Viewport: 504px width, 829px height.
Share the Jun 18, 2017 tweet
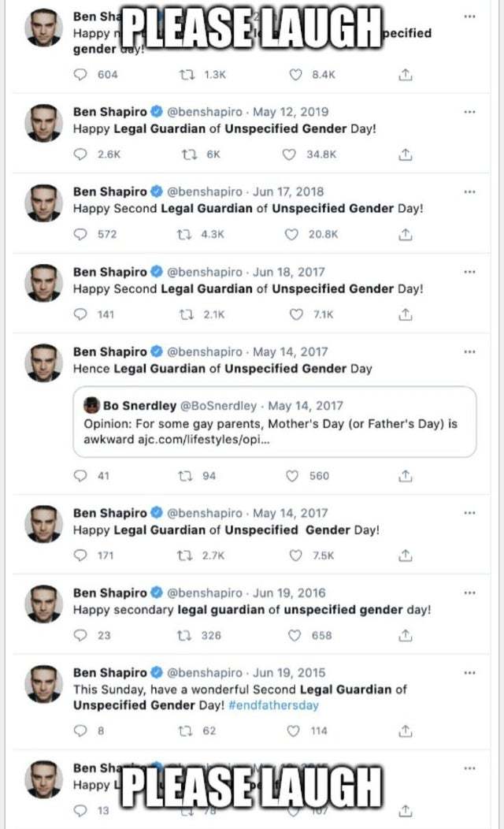tap(405, 314)
